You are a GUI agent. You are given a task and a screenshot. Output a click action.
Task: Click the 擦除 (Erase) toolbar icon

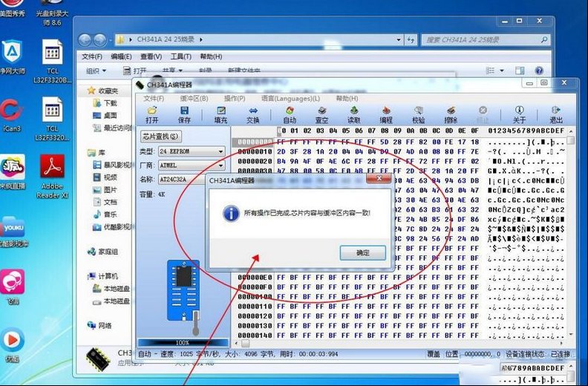[451, 115]
